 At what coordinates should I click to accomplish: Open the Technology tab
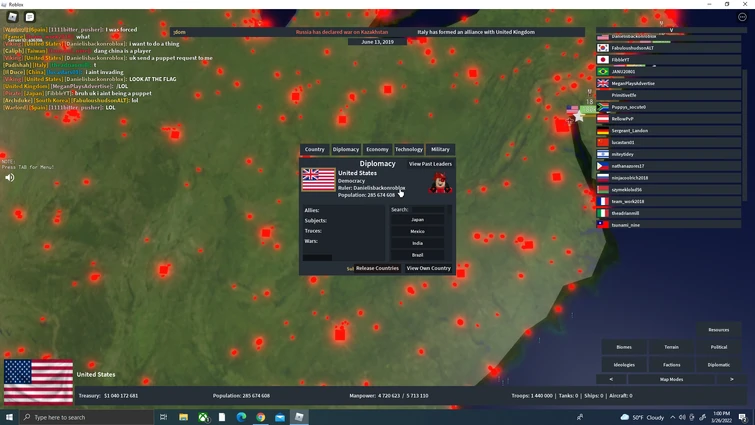pyautogui.click(x=409, y=149)
